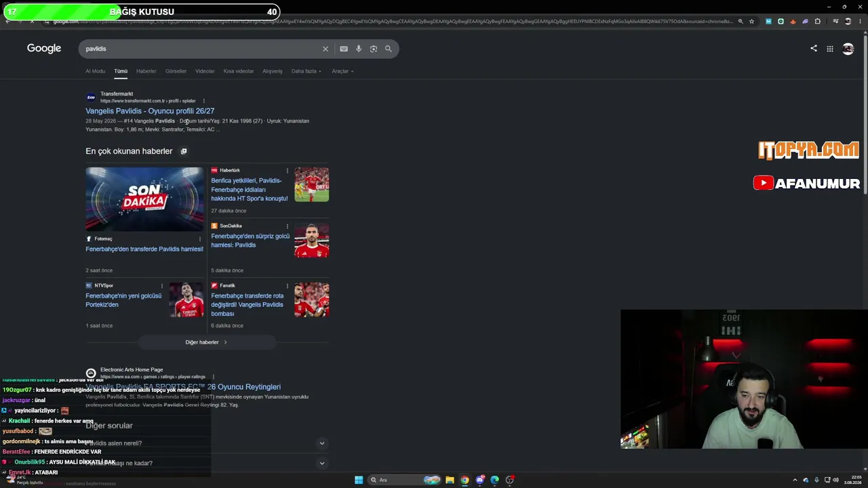Open 'Fenerbahçe'den transferde Pavlidis hamlesi!' article
Screen dimensions: 868x488
pyautogui.click(x=144, y=249)
